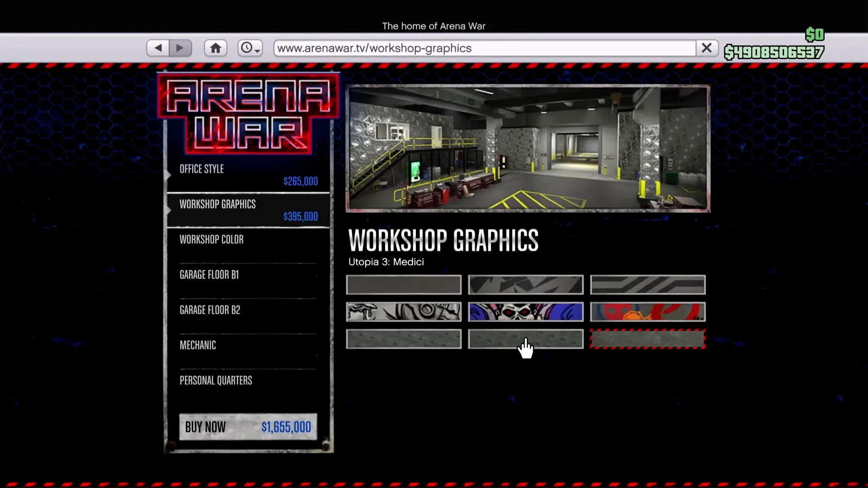Click the Arena War logo
Viewport: 868px width, 488px height.
click(x=248, y=113)
